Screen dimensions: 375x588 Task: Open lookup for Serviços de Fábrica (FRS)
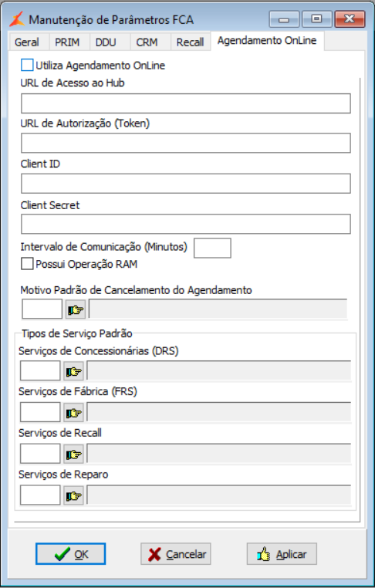[73, 413]
